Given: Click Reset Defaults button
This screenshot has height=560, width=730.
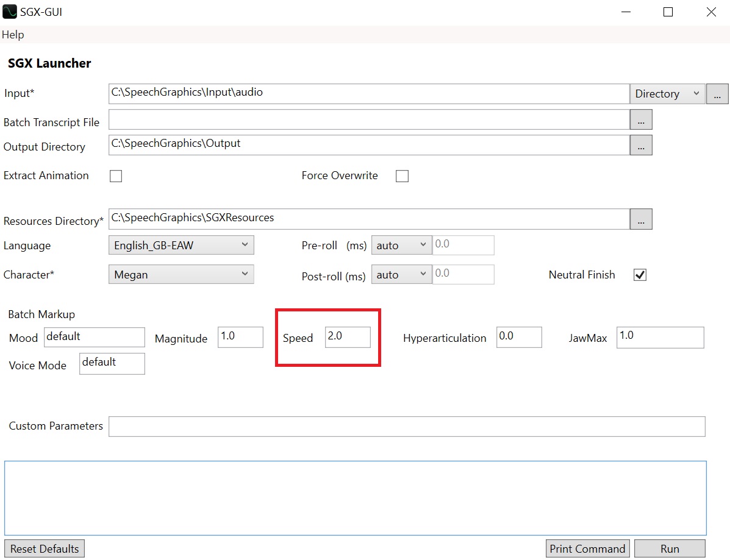Looking at the screenshot, I should click(45, 548).
